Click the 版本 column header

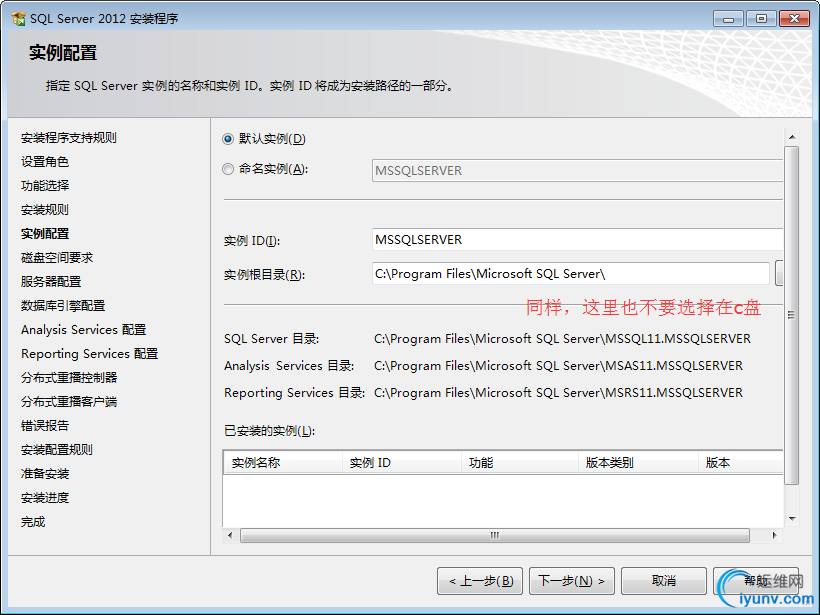tap(741, 463)
